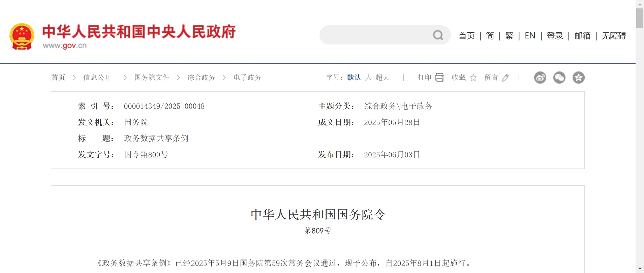Share page via WeChat icon
Image resolution: width=644 pixels, height=273 pixels.
(x=559, y=78)
